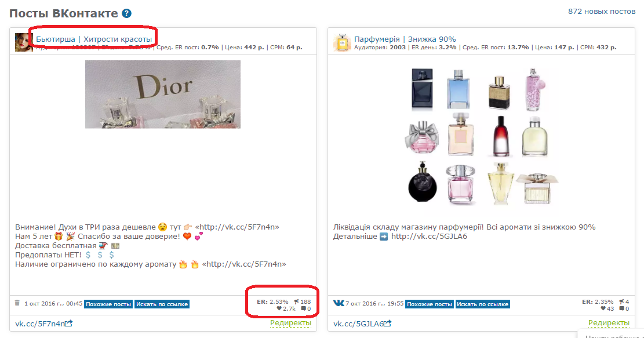The height and width of the screenshot is (338, 644).
Task: Expand Редиректы on the left post
Action: 290,323
